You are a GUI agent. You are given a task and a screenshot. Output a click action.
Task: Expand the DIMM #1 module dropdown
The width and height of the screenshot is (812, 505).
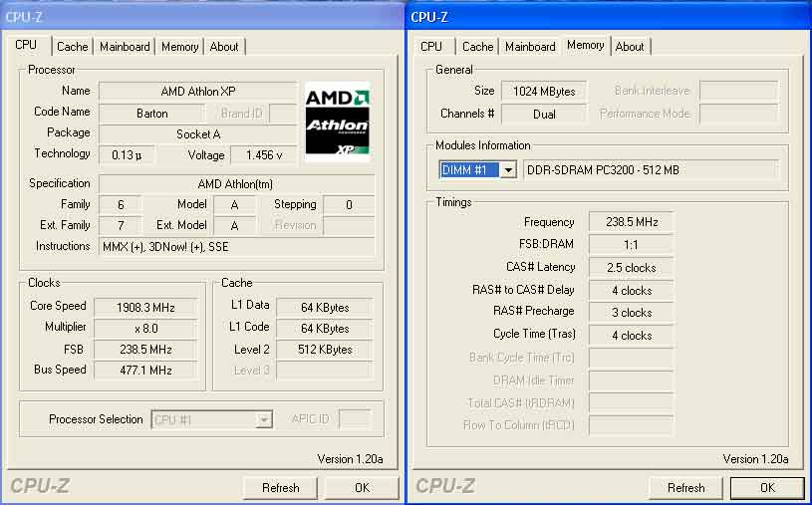[x=508, y=170]
